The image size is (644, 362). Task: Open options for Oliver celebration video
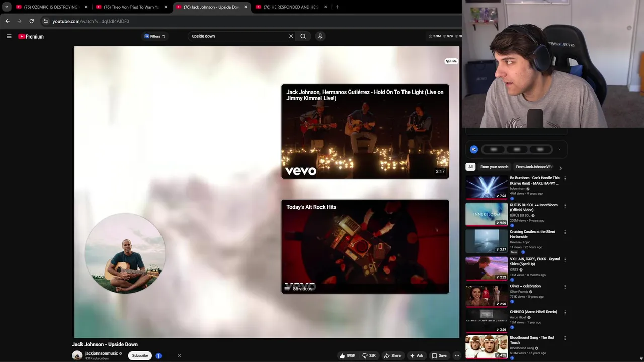[x=565, y=287]
